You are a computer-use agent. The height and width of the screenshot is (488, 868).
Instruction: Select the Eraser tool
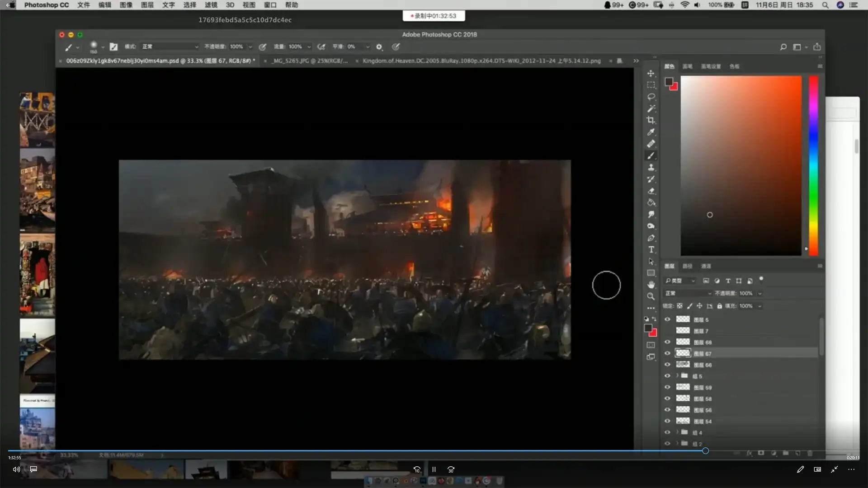(x=651, y=191)
